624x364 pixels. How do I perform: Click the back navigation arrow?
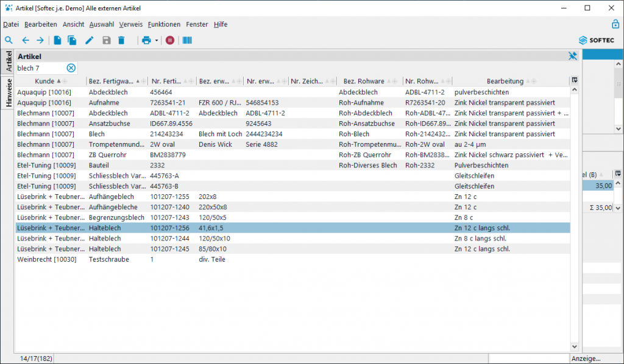coord(25,40)
